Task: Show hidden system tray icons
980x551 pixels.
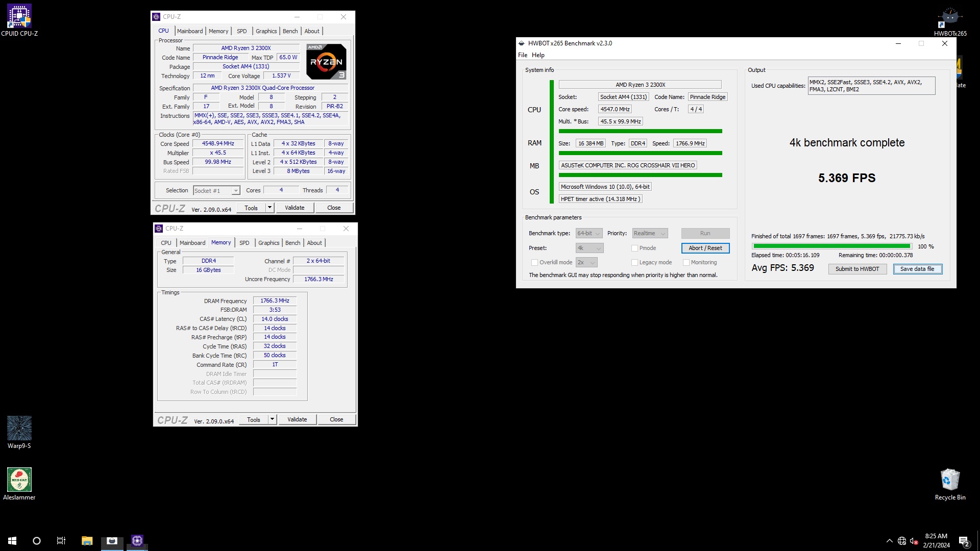Action: pyautogui.click(x=890, y=541)
